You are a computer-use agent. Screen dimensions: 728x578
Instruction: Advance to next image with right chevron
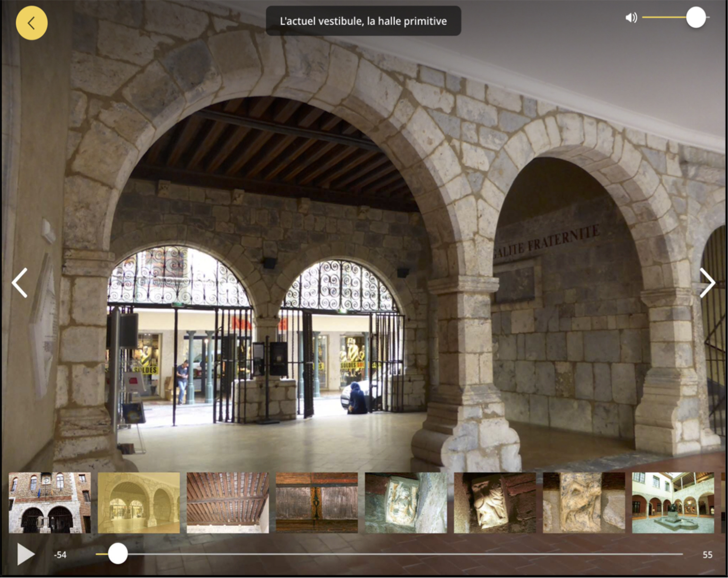(707, 283)
